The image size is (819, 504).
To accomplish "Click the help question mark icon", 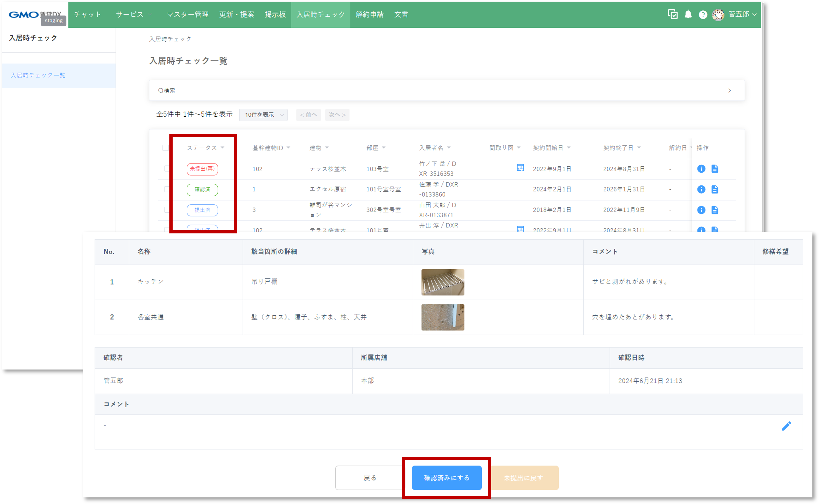I will (703, 14).
